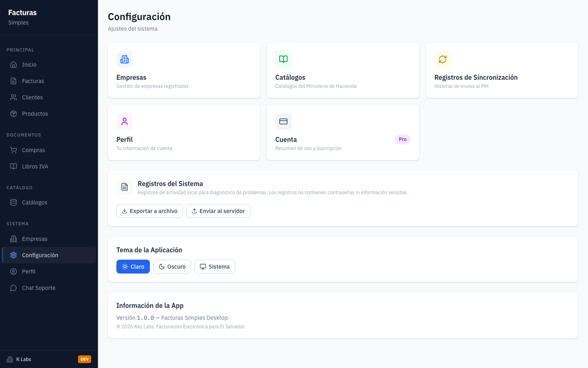Image resolution: width=588 pixels, height=368 pixels.
Task: Click the Chat Soporte speech bubble icon
Action: coord(13,288)
